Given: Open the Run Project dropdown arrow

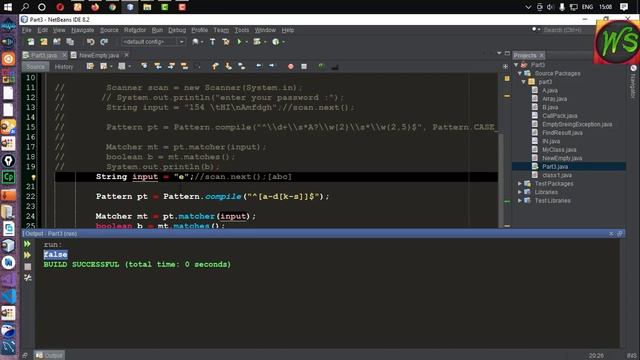Looking at the screenshot, I should point(246,42).
